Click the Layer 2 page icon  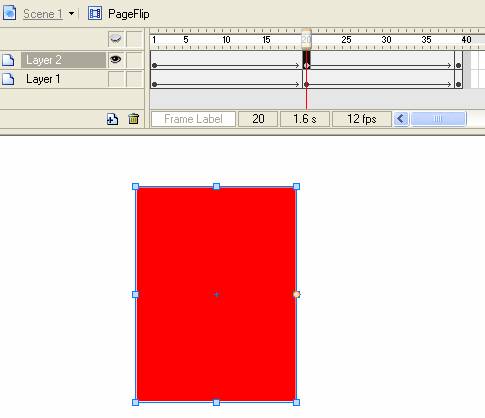(x=8, y=60)
